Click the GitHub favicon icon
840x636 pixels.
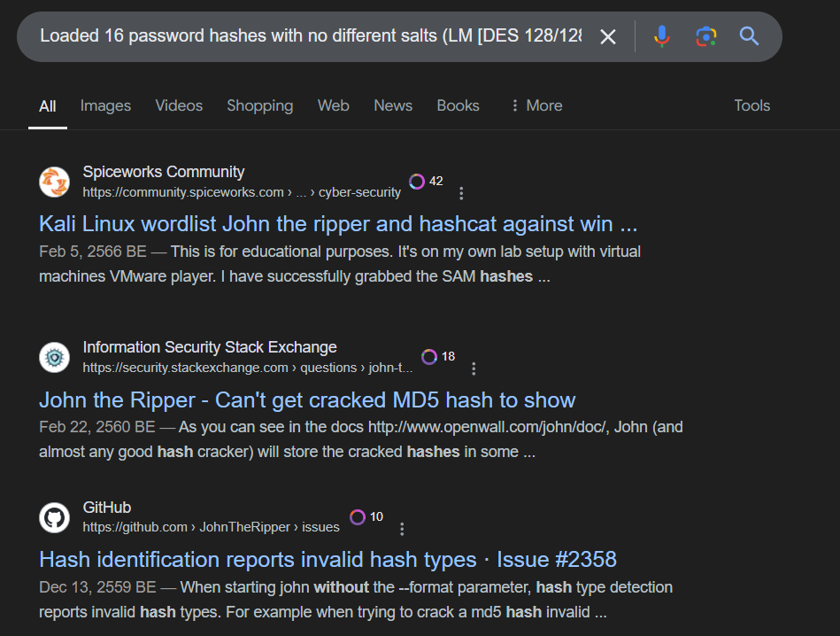54,517
